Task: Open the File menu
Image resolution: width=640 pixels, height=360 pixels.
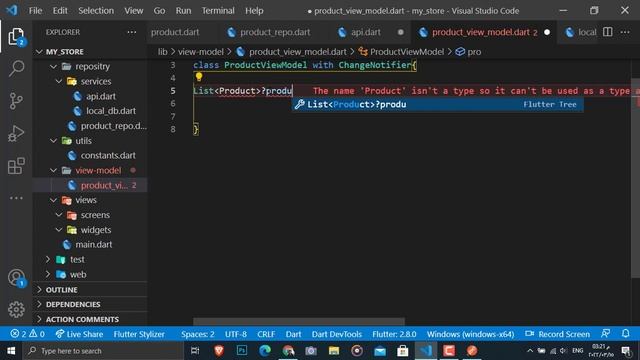Action: pyautogui.click(x=36, y=11)
